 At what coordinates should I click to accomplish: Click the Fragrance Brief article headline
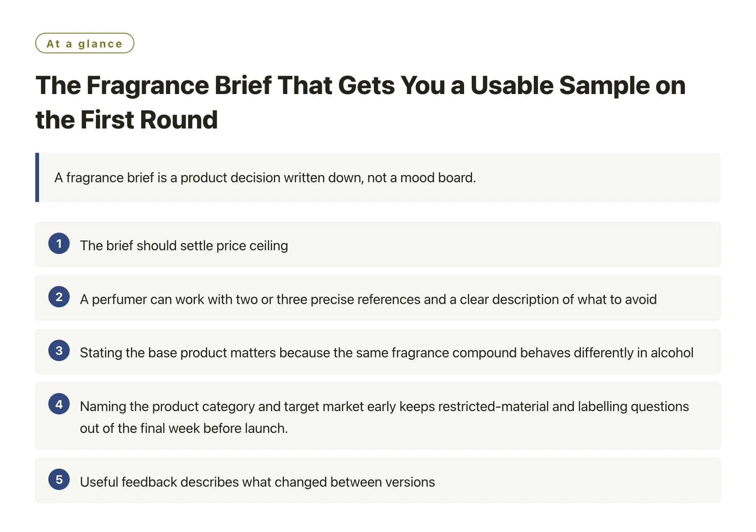click(360, 102)
